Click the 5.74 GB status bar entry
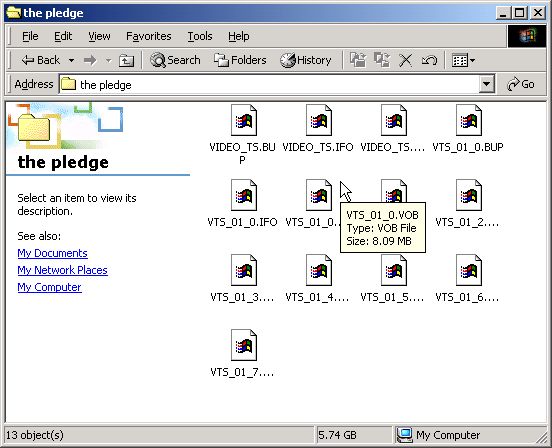The width and height of the screenshot is (552, 448). (337, 435)
